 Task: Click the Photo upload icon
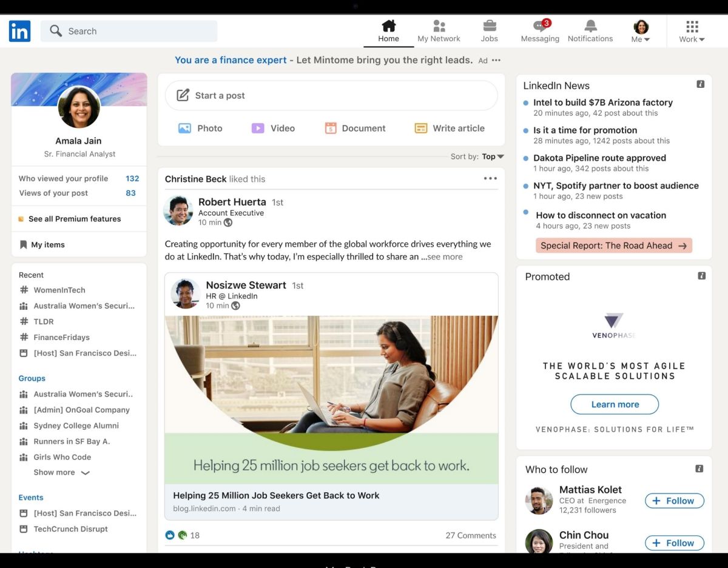coord(184,129)
